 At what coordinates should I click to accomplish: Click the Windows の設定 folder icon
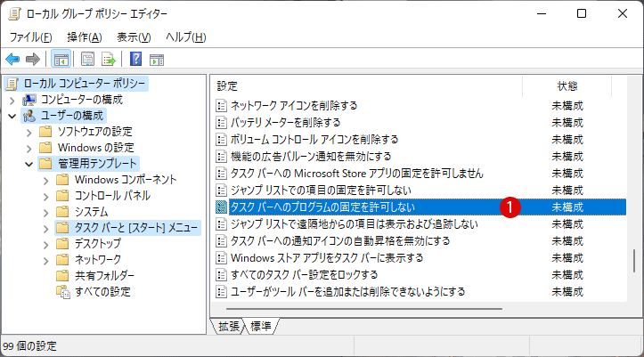tap(45, 148)
